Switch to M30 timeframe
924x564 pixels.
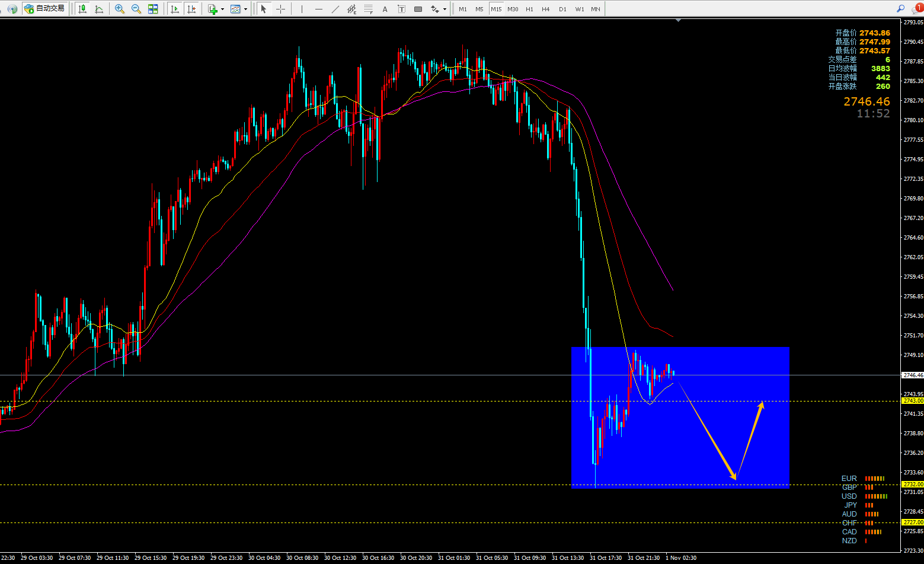point(513,9)
